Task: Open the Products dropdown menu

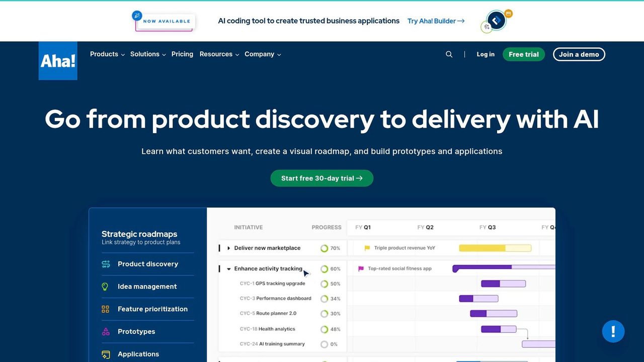Action: [x=107, y=54]
